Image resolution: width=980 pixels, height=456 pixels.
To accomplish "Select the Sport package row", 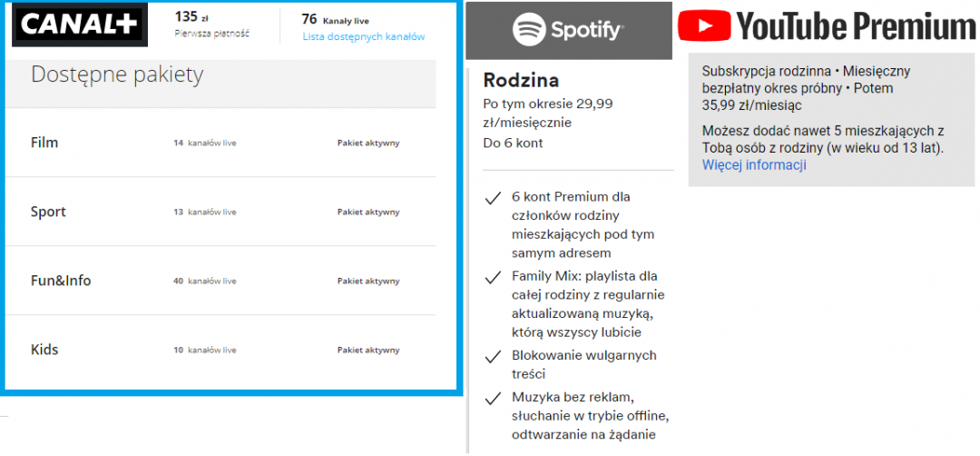I will pos(48,212).
